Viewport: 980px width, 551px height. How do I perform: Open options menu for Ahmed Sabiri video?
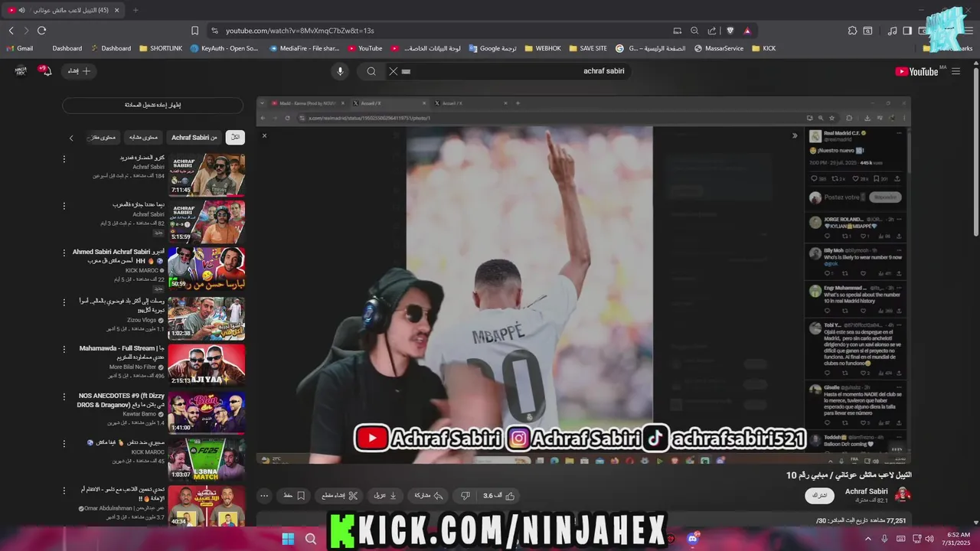pyautogui.click(x=64, y=253)
